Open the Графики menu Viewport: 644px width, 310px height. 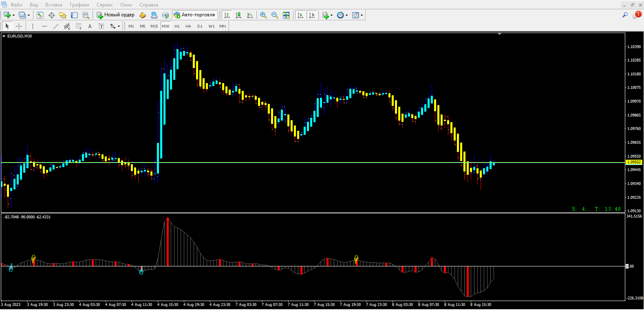(79, 5)
